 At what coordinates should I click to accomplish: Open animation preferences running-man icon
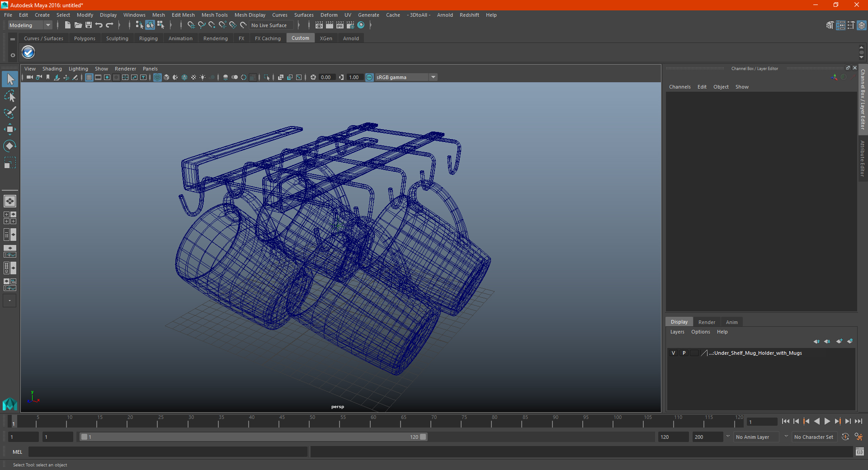(859, 437)
